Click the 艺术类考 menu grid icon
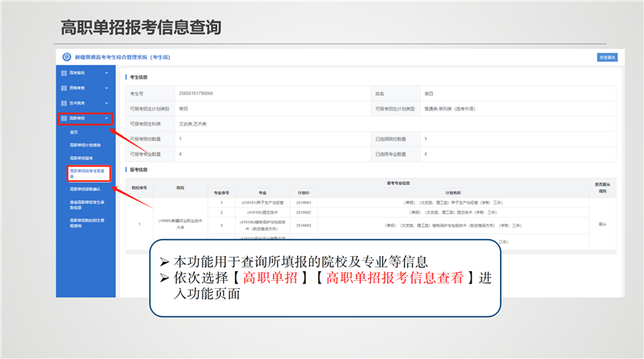The height and width of the screenshot is (359, 644). click(64, 103)
